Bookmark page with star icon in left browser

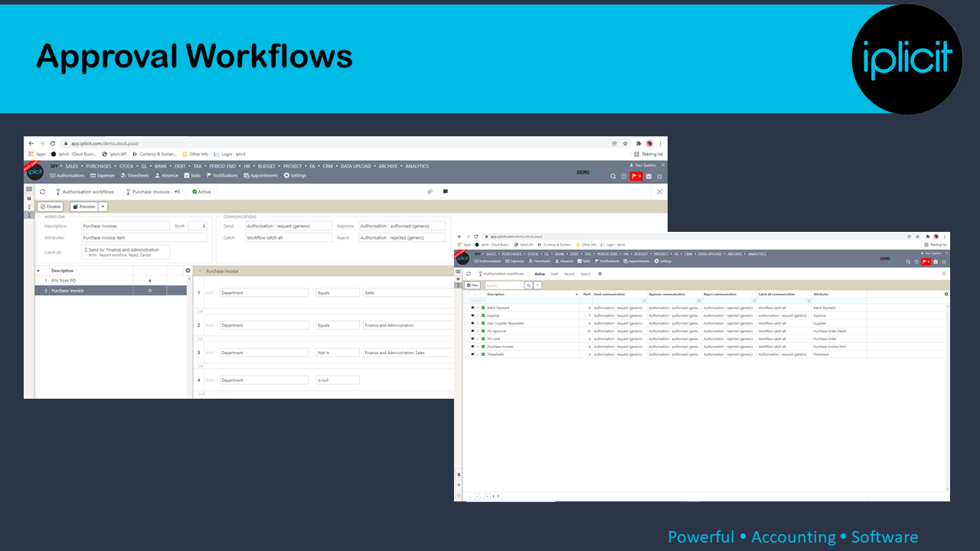click(626, 143)
